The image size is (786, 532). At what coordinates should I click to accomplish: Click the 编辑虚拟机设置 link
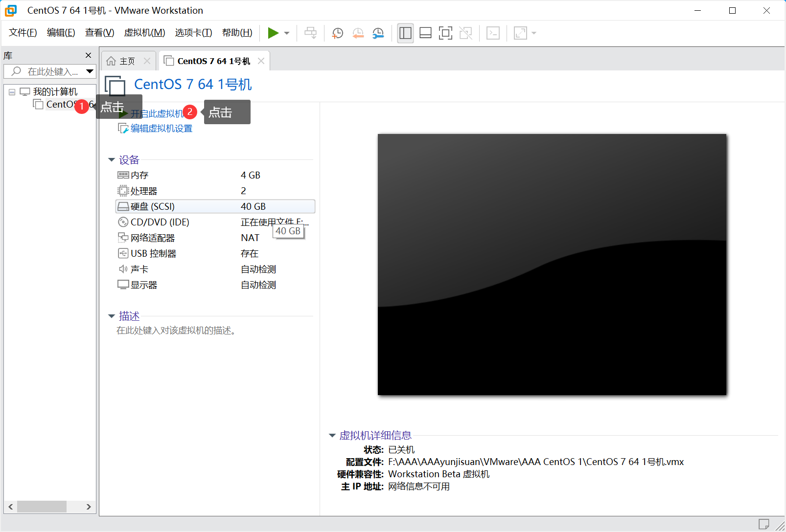[162, 129]
